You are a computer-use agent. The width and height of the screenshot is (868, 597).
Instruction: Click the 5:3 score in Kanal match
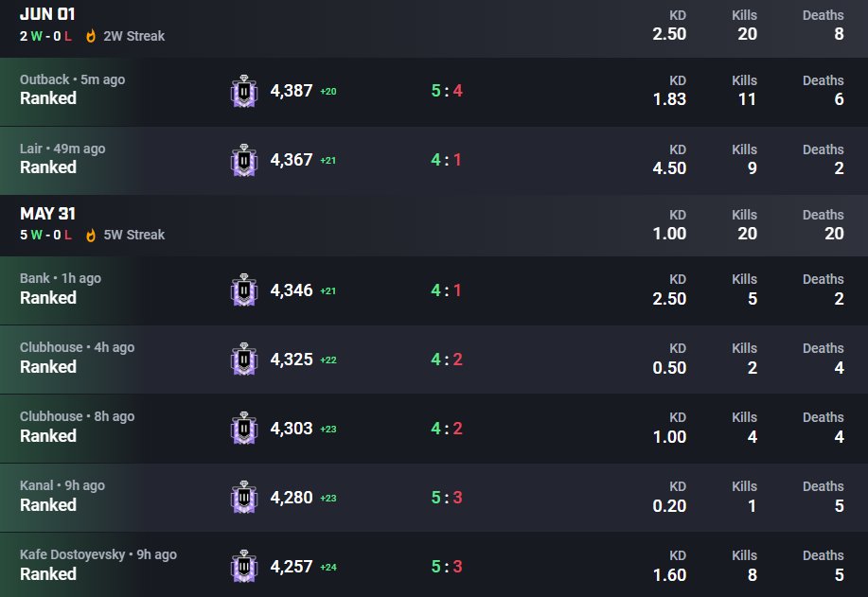coord(446,498)
